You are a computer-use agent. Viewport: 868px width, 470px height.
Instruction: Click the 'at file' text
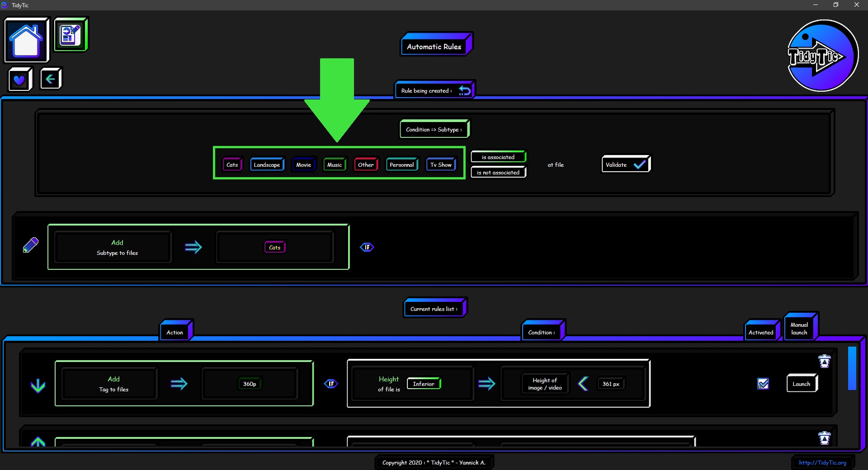click(x=556, y=164)
